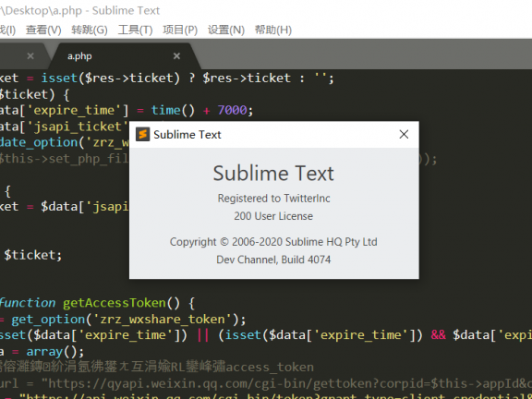Click the large Sublime Text heading in dialog

(x=273, y=173)
